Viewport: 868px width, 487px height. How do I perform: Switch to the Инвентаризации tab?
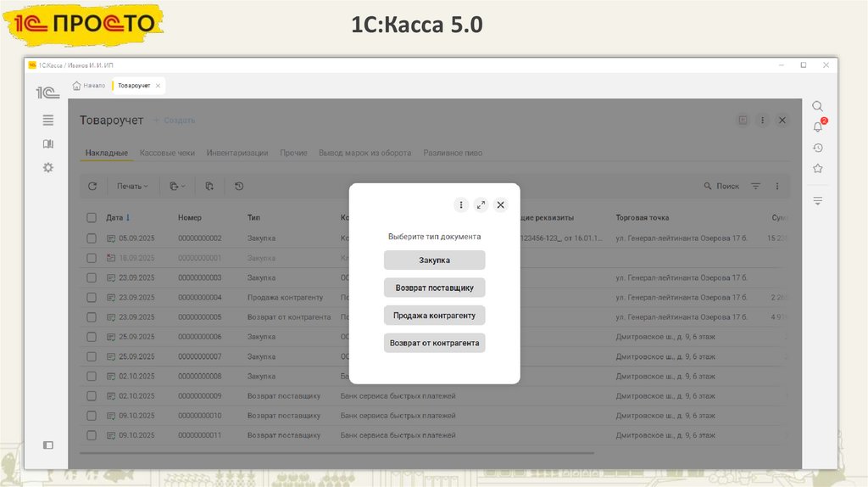tap(237, 153)
